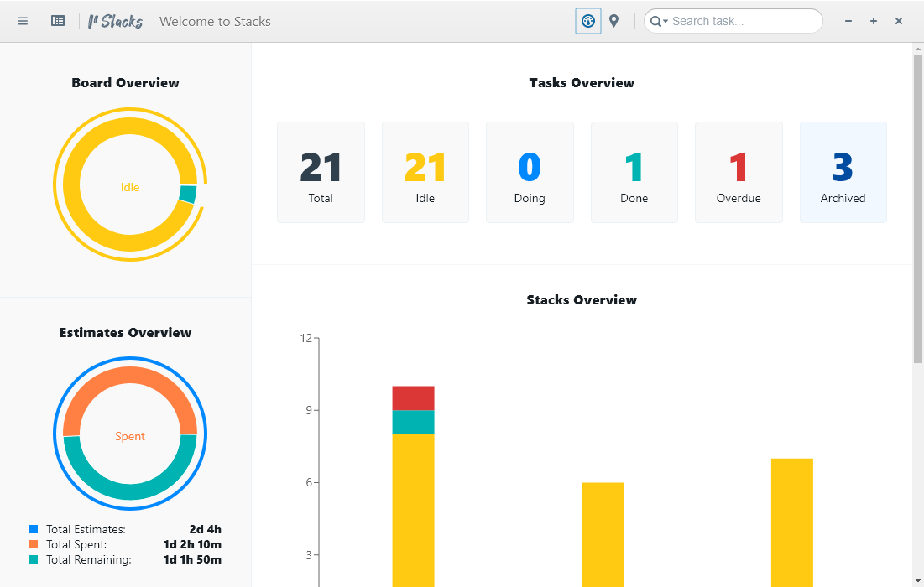Open the location pin icon

tap(614, 21)
